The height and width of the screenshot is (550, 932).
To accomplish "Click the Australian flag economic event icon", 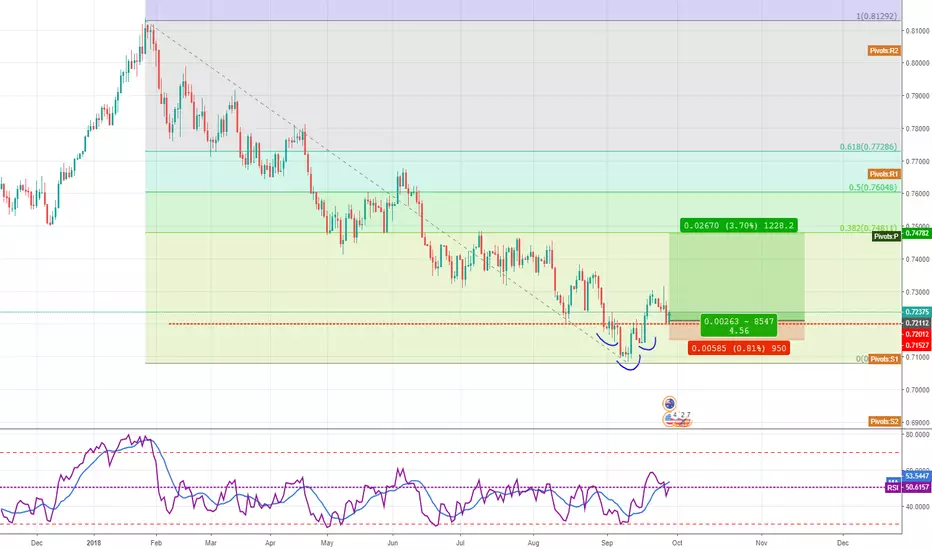I will point(670,404).
